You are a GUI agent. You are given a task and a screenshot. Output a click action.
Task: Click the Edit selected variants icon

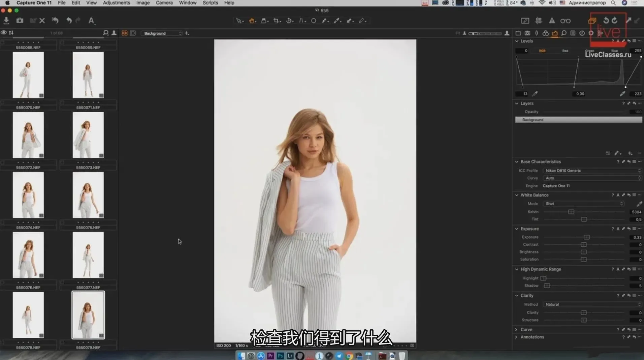pyautogui.click(x=592, y=21)
